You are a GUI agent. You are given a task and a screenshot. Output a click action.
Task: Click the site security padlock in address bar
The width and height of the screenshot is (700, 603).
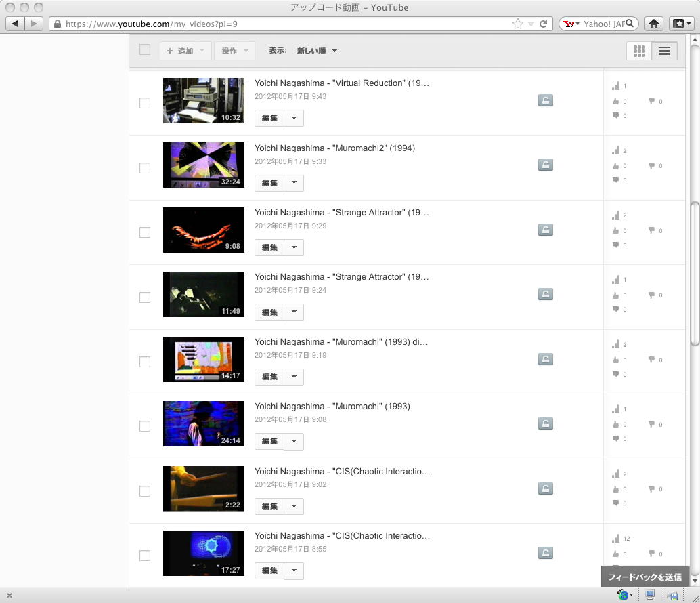[x=58, y=24]
